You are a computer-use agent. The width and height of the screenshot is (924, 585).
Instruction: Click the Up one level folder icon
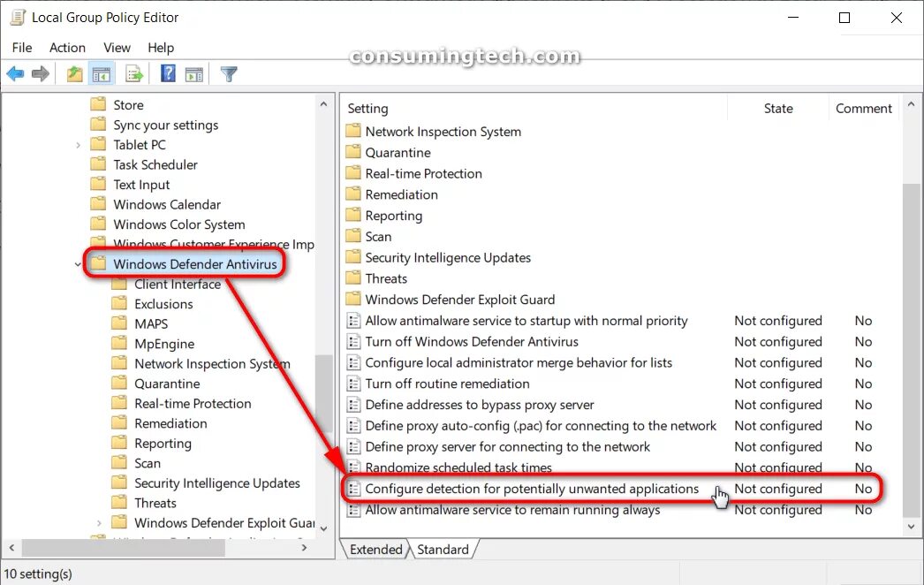point(74,74)
